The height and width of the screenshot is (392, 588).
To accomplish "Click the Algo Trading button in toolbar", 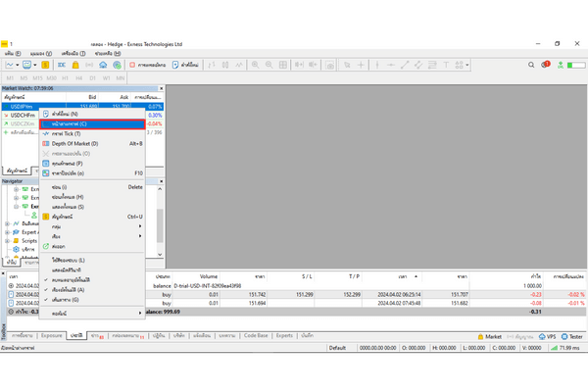I will point(148,64).
